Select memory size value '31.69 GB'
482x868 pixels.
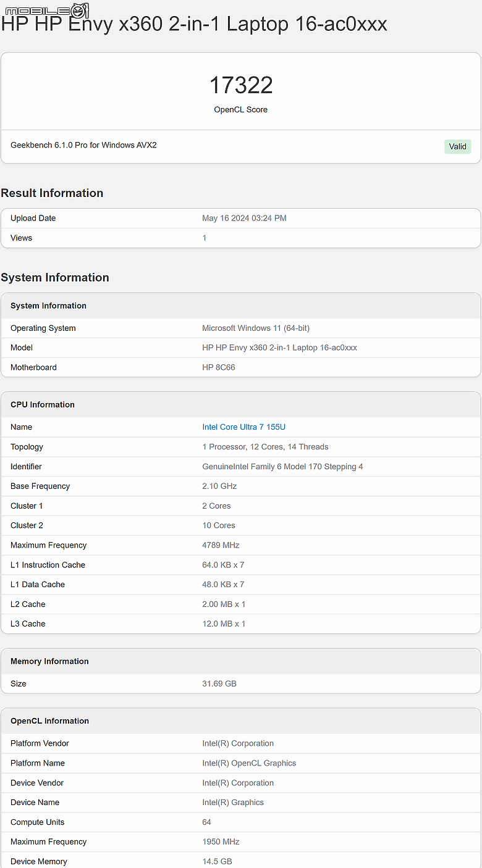click(219, 684)
